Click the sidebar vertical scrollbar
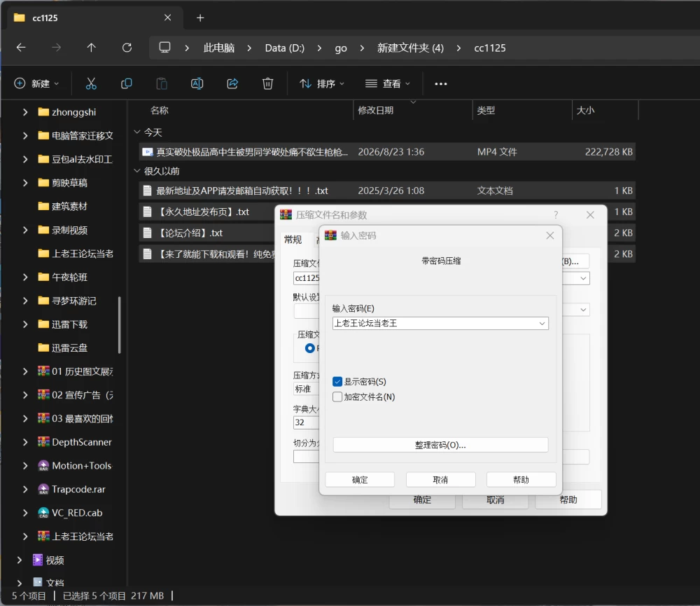Screen dimensions: 700x606 tap(119, 325)
